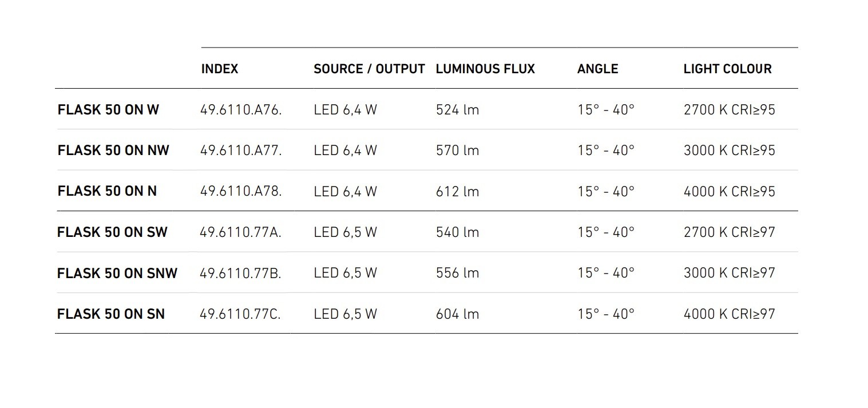Click the 3000 K CRI≥97 cell

click(729, 273)
